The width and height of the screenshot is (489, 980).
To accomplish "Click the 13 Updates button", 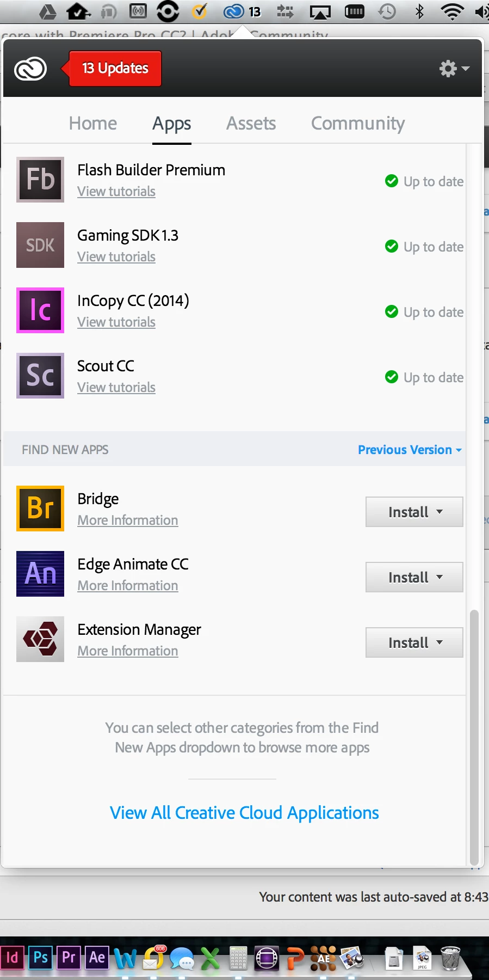I will coord(115,69).
